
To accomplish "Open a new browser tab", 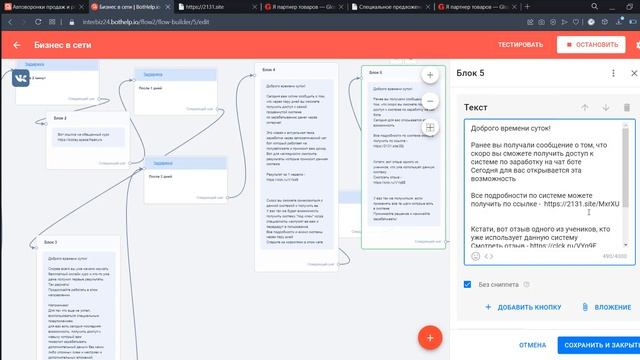I will tap(527, 7).
